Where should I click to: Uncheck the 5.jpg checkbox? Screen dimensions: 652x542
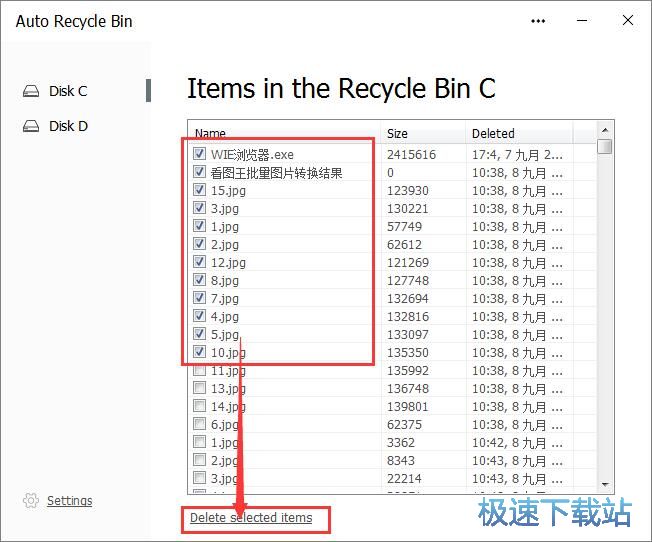point(199,334)
